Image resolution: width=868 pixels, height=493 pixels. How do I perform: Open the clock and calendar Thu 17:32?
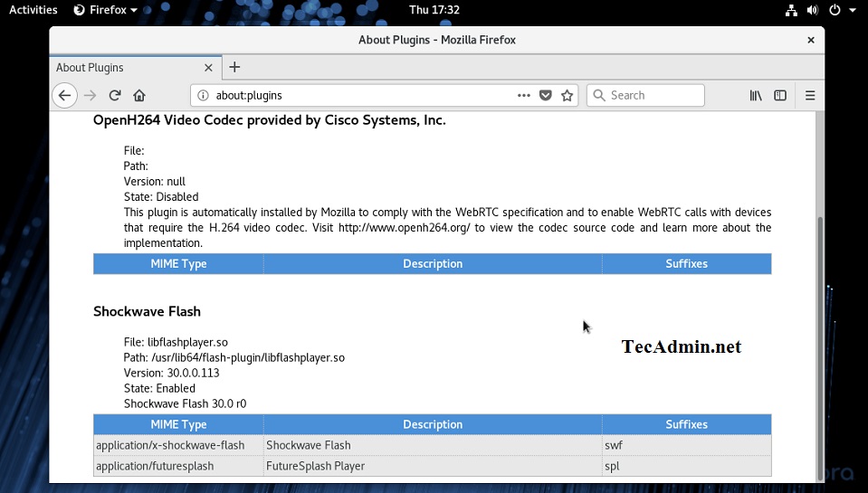coord(434,10)
